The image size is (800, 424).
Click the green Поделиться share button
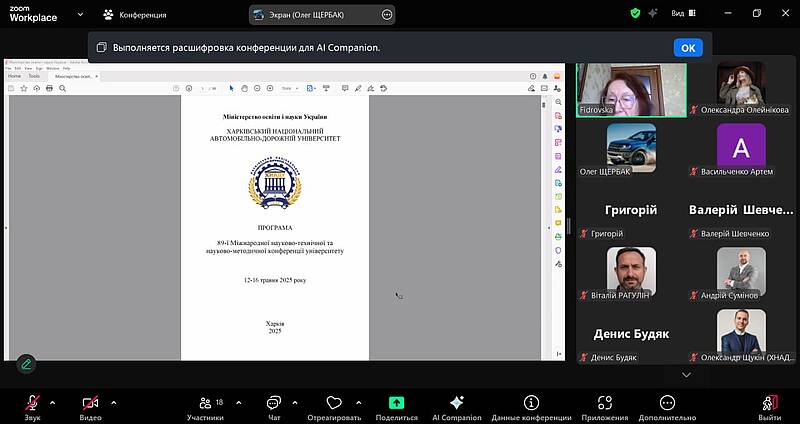[396, 402]
